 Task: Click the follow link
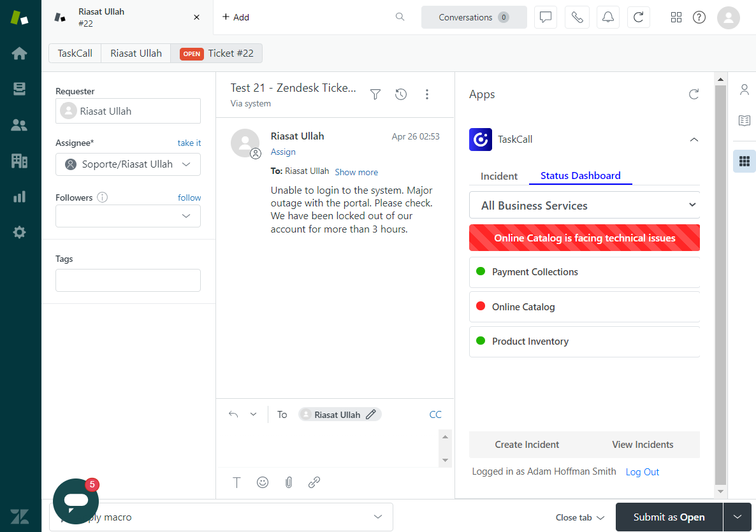(189, 198)
